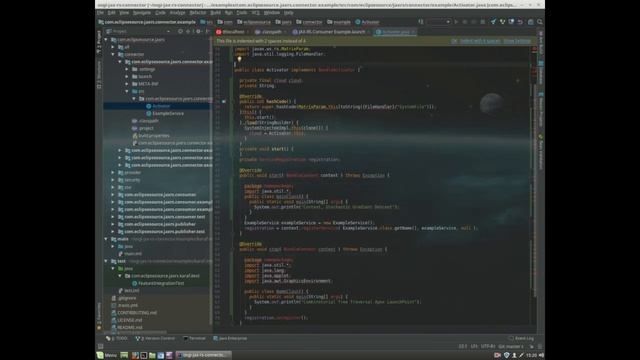The height and width of the screenshot is (360, 640).
Task: Switch to JAX-RS Consumer Example.launch tab
Action: coord(331,32)
